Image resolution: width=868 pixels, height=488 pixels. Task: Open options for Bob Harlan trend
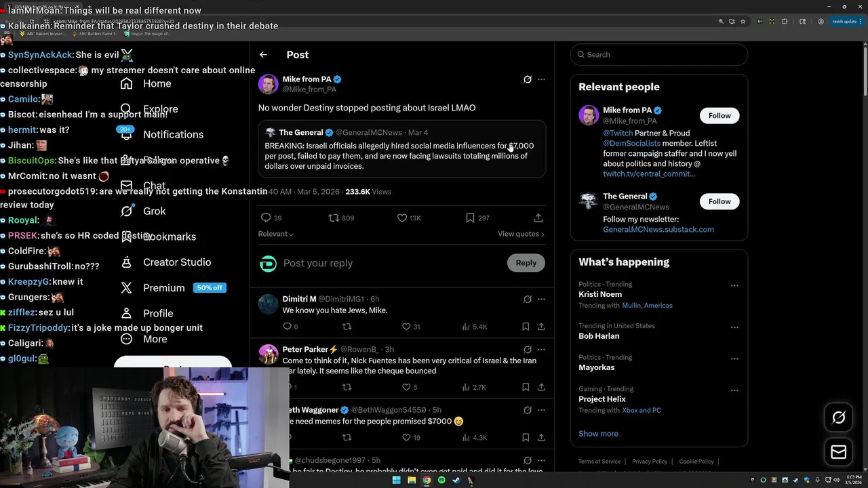click(x=734, y=327)
